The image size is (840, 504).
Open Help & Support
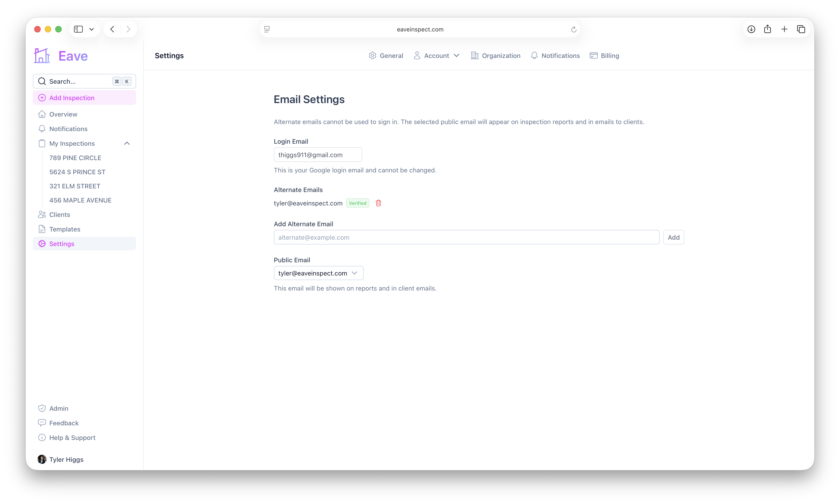84,437
